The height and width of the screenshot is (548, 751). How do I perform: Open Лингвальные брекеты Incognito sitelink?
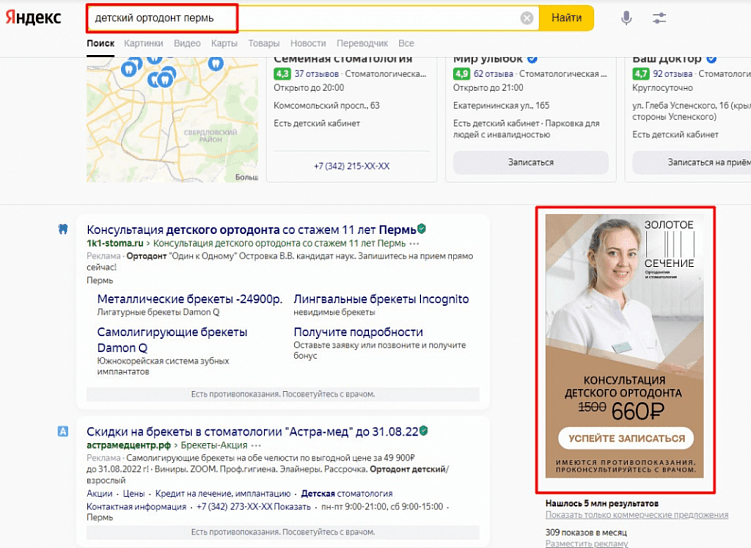pyautogui.click(x=381, y=299)
